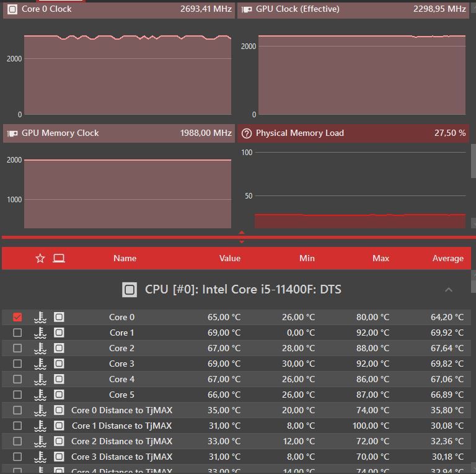Check the Core 5 checkbox
Image resolution: width=476 pixels, height=474 pixels.
(17, 395)
